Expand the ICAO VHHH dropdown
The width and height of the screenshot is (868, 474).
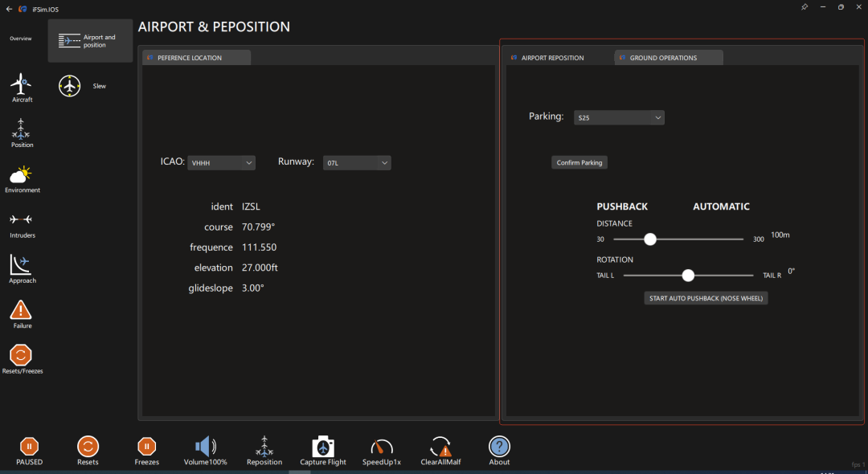point(221,163)
